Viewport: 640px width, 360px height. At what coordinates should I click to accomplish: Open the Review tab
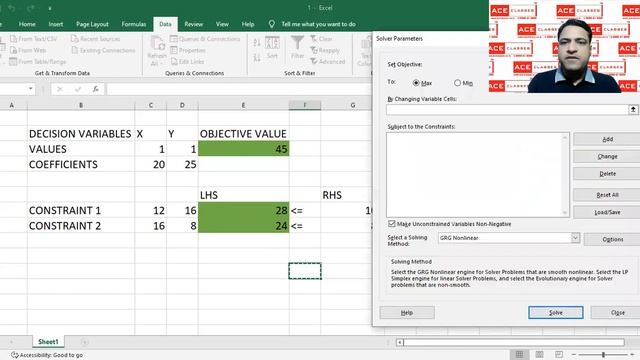point(193,24)
